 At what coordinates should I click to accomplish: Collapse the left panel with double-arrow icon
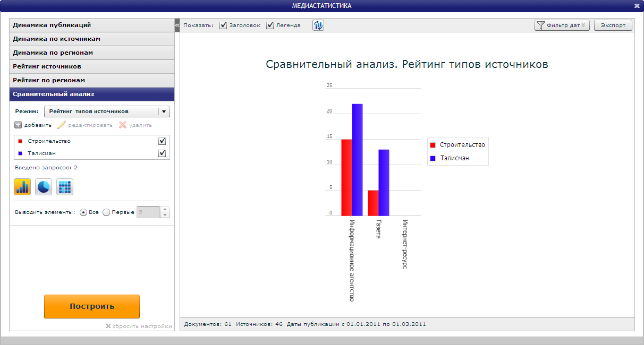177,25
